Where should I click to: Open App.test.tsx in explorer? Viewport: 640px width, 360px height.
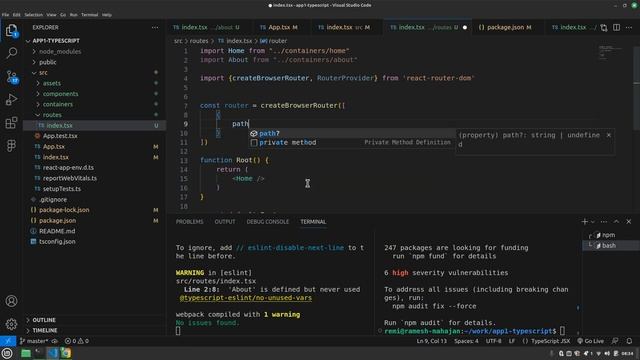click(x=60, y=136)
